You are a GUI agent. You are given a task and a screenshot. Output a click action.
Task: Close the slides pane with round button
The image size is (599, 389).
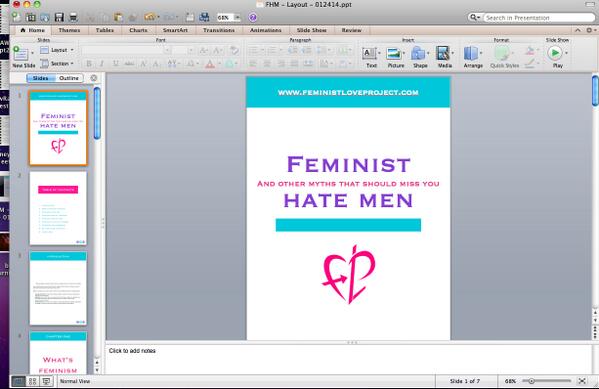click(x=94, y=78)
